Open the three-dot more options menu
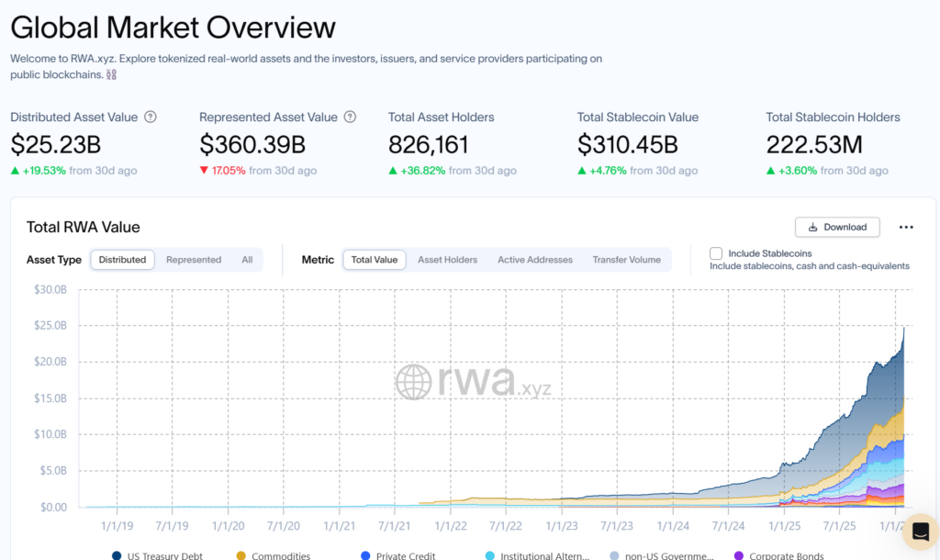 point(906,228)
